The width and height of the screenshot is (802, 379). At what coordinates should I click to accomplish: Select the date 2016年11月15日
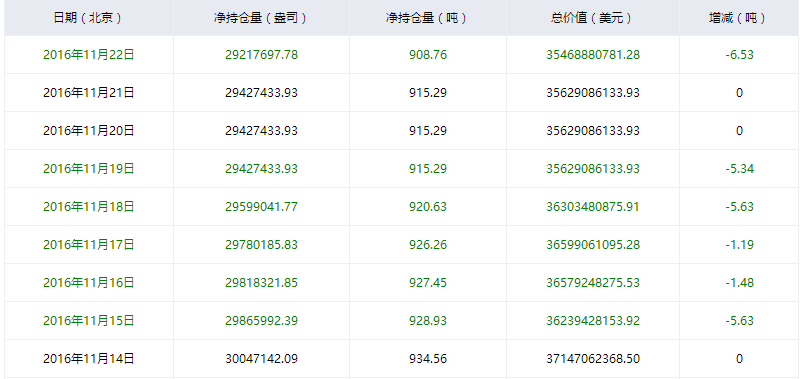pyautogui.click(x=88, y=321)
